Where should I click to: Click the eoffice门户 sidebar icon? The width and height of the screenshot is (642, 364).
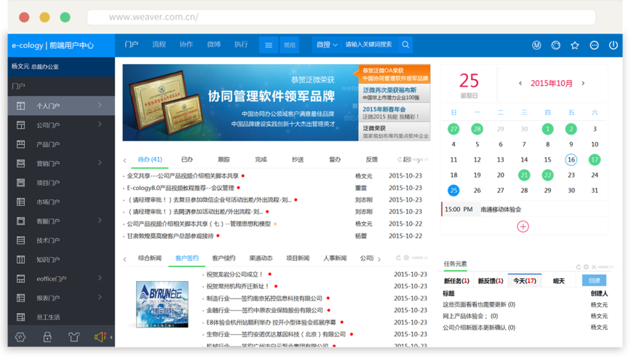tap(20, 279)
